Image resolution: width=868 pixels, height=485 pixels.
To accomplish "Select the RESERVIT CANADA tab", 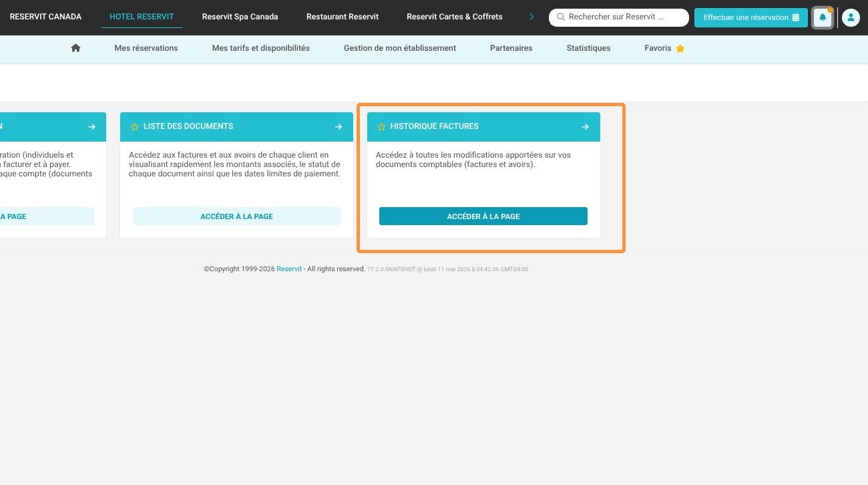I will [45, 17].
